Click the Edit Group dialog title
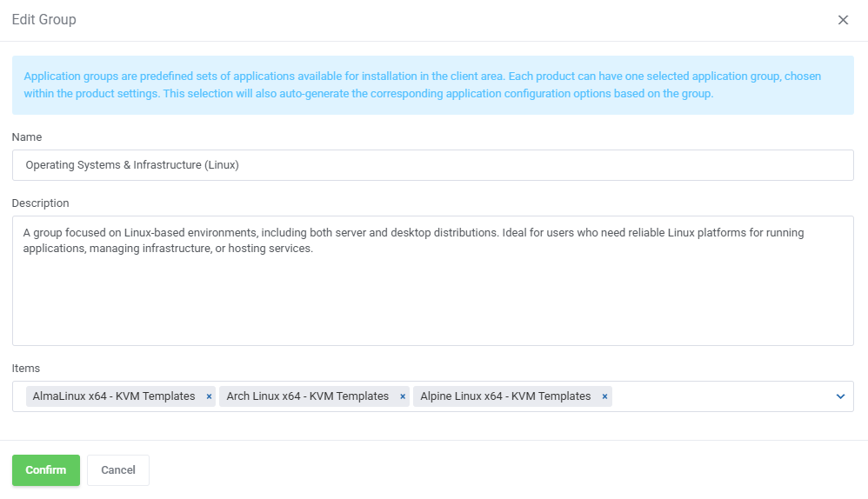The width and height of the screenshot is (868, 499). pos(44,20)
